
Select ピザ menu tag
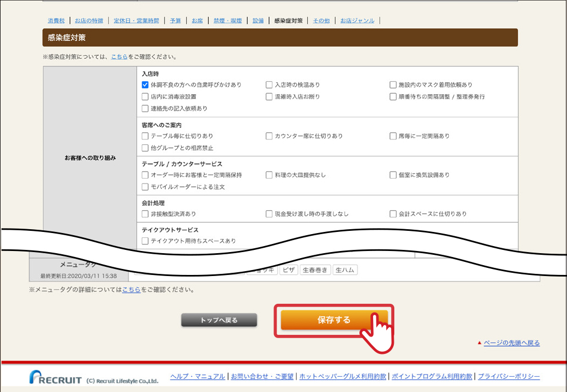pyautogui.click(x=289, y=269)
